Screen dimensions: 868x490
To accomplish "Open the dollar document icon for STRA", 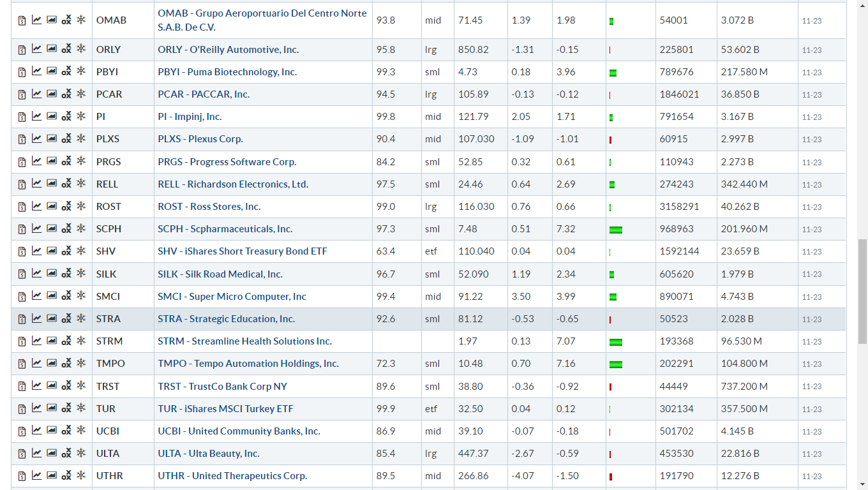I will pyautogui.click(x=22, y=319).
